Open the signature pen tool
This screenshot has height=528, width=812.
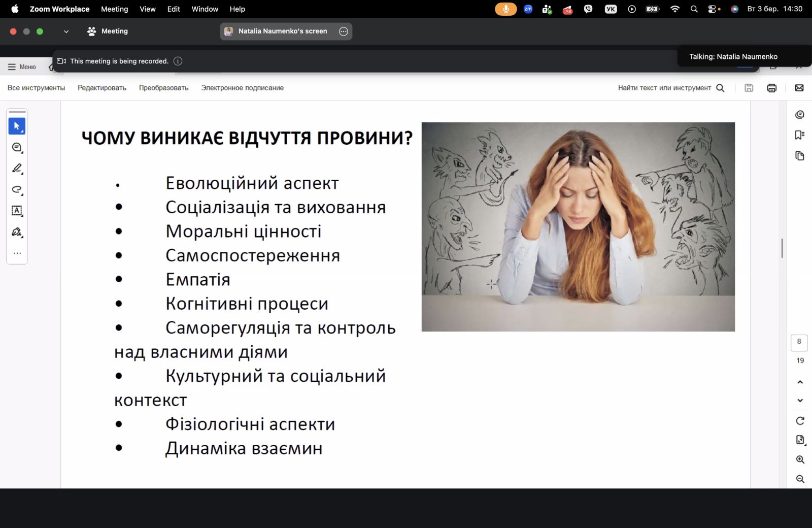(x=17, y=232)
